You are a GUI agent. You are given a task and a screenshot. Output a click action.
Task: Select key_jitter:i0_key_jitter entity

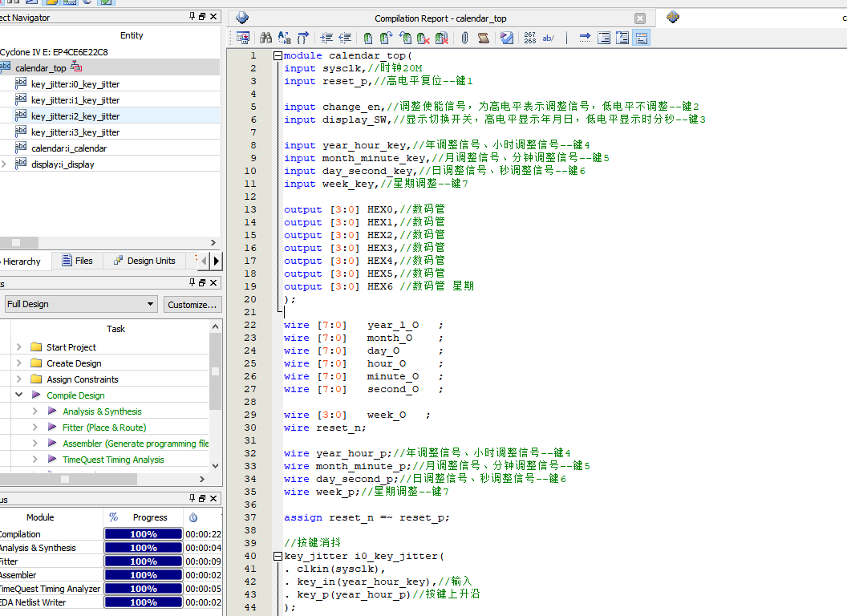pos(75,84)
